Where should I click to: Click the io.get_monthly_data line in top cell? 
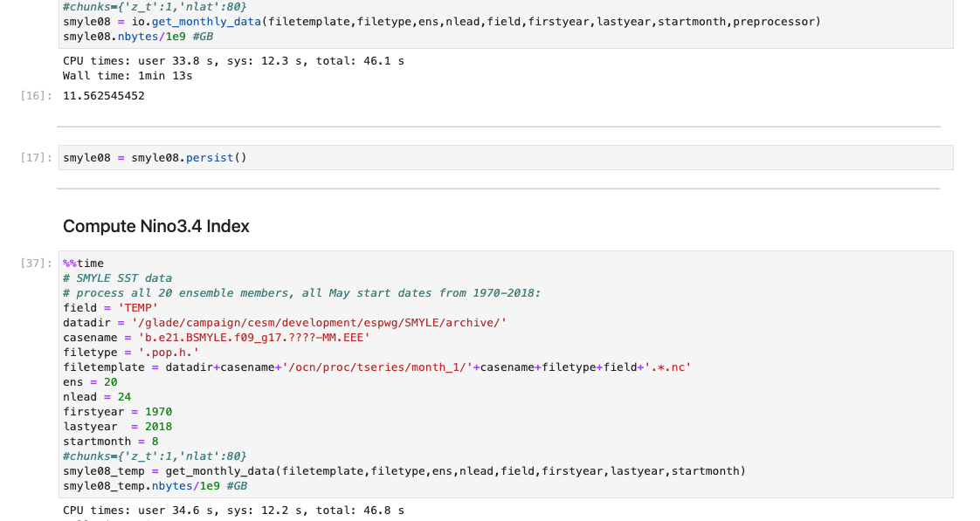pyautogui.click(x=442, y=22)
